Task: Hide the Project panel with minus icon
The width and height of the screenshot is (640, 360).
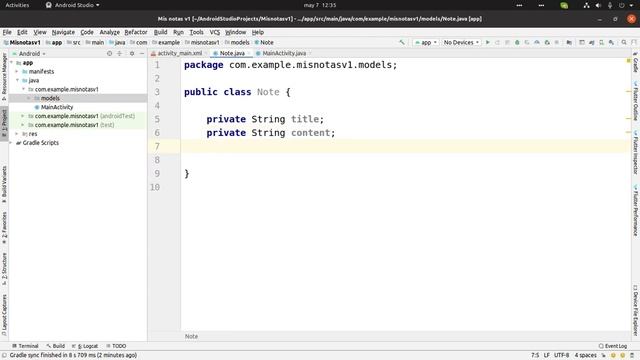Action: 142,53
